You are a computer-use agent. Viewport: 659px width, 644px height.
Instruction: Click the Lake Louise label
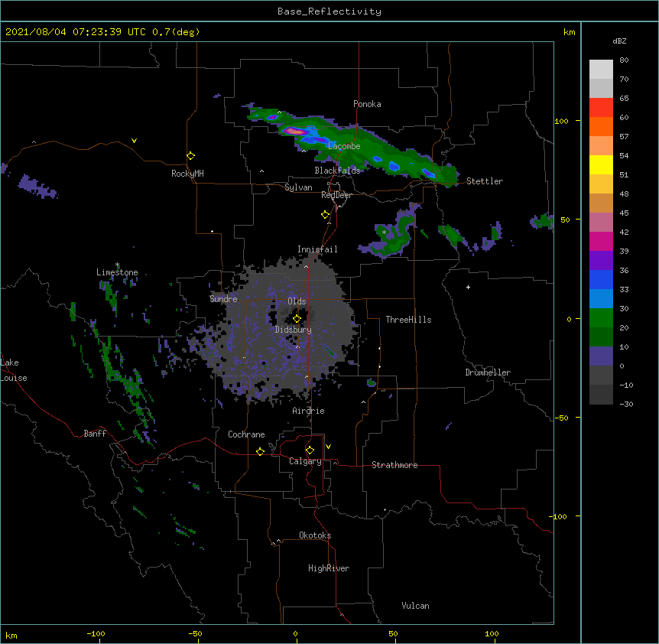[x=14, y=370]
